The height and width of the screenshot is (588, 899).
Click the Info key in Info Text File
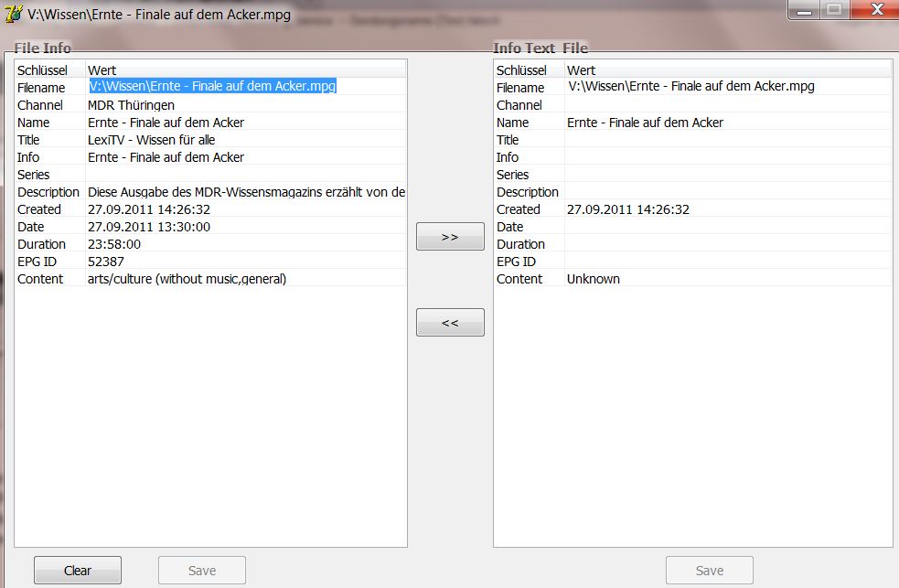pyautogui.click(x=508, y=157)
